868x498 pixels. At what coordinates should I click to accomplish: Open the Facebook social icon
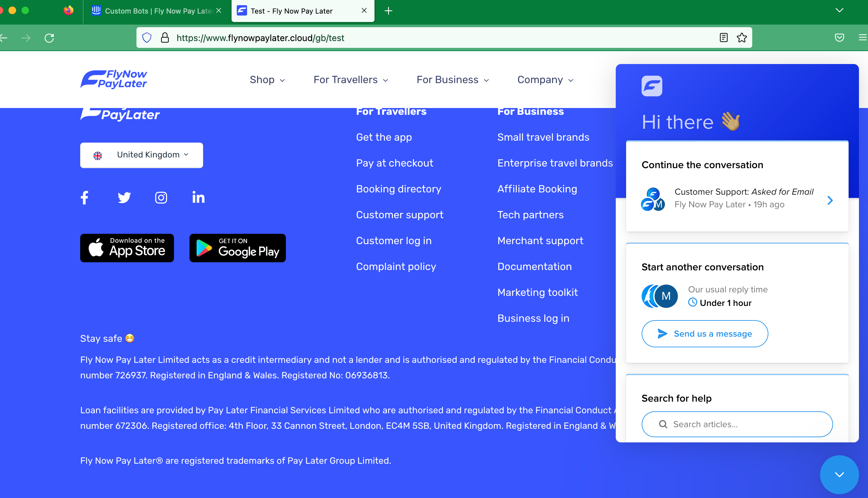point(84,197)
